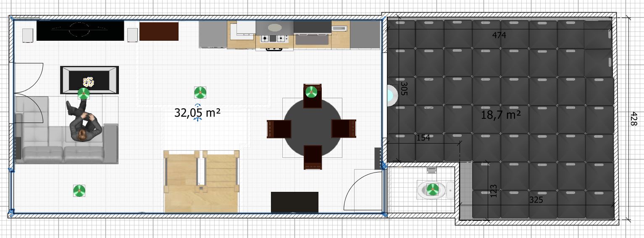Select the dining chair left of the table
This screenshot has width=644, height=238.
click(279, 129)
